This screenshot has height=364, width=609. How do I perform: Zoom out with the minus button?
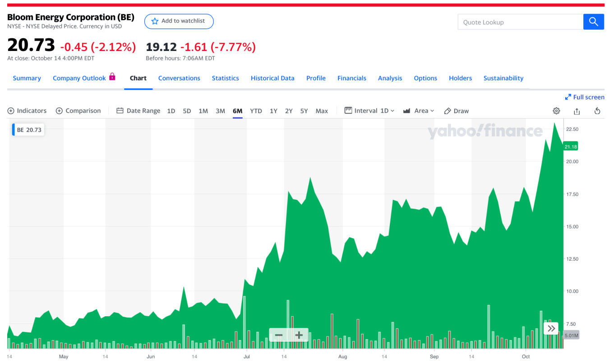click(x=279, y=335)
